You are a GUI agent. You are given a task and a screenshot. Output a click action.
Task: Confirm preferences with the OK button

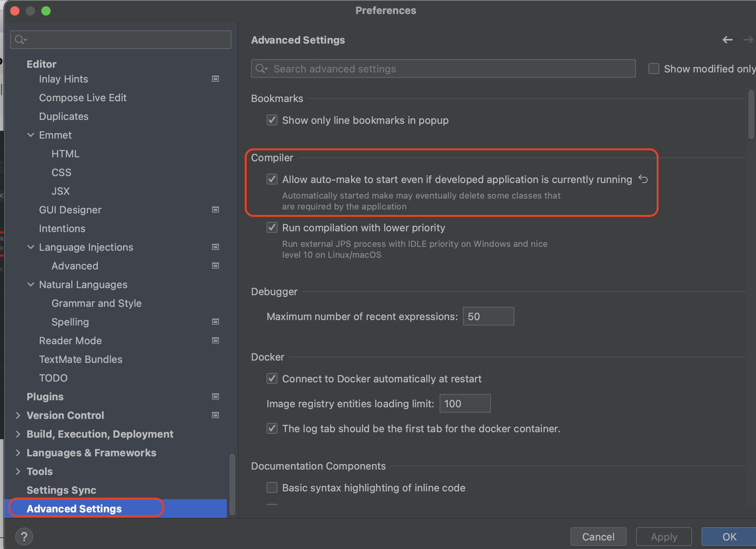click(729, 537)
